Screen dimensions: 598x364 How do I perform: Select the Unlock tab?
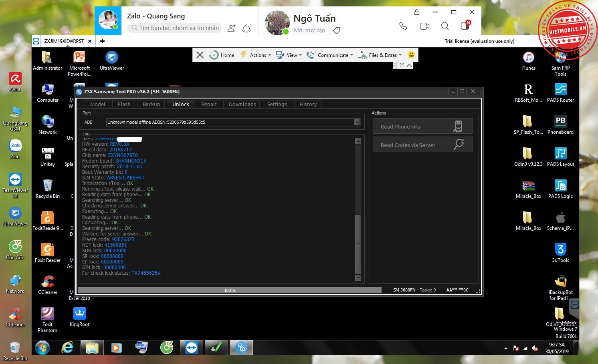180,104
